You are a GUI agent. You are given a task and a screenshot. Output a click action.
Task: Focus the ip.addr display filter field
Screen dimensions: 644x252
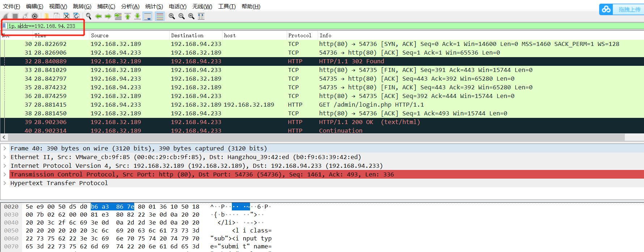[326, 26]
